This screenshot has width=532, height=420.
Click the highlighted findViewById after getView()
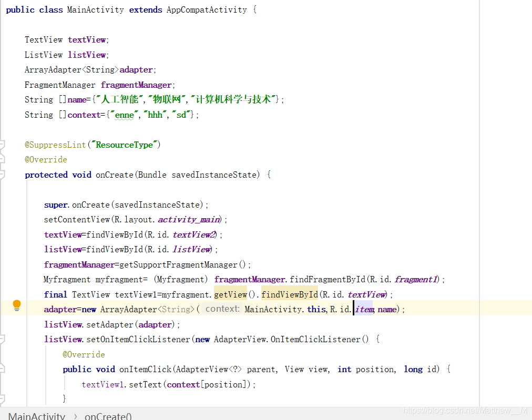pos(290,294)
